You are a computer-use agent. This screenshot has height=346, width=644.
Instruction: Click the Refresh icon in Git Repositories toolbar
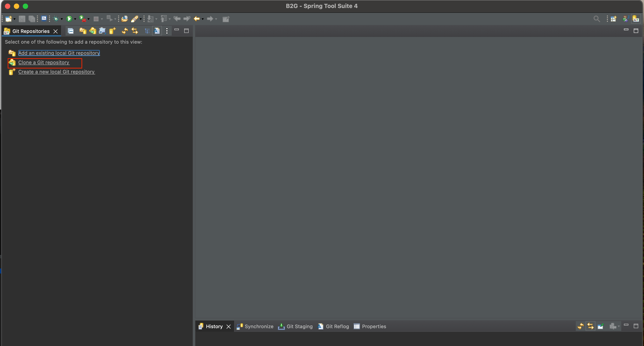[x=124, y=31]
